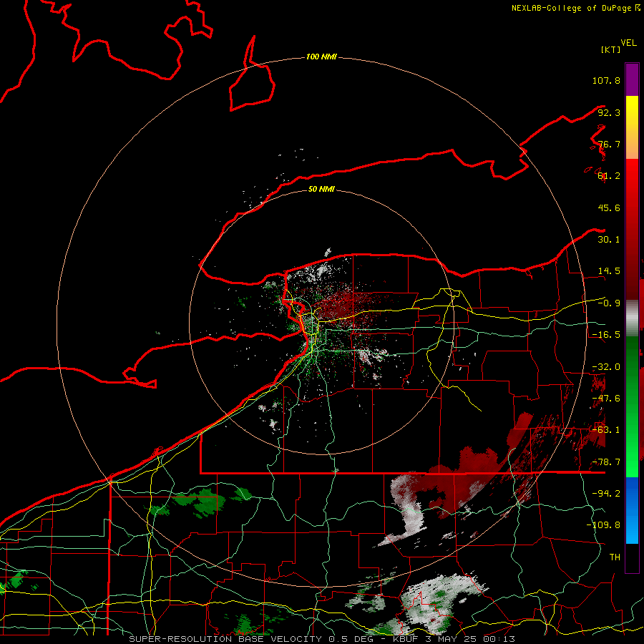This screenshot has height=644, width=644.
Task: Click the -47.6 legend value
Action: point(606,399)
